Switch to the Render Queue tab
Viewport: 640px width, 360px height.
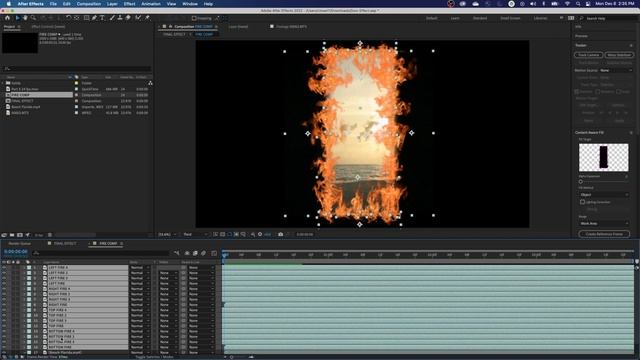pyautogui.click(x=19, y=243)
